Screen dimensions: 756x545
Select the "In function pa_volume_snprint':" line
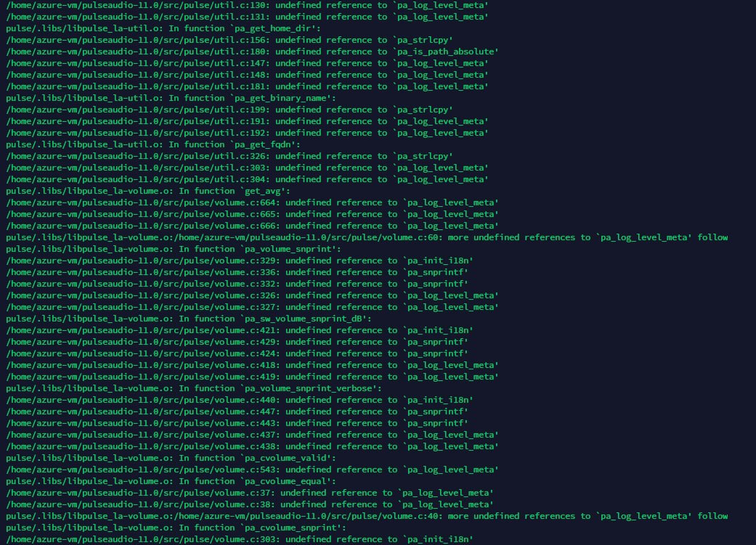pos(174,249)
